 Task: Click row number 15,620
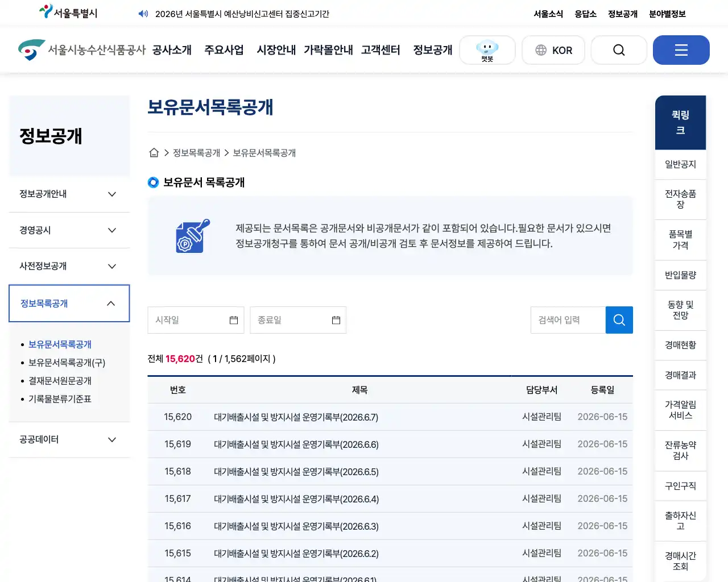click(x=178, y=417)
